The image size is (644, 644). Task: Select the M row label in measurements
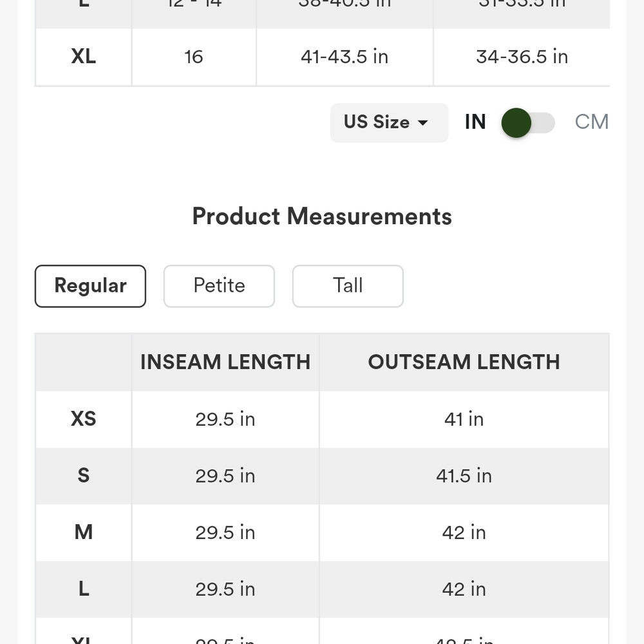[83, 533]
